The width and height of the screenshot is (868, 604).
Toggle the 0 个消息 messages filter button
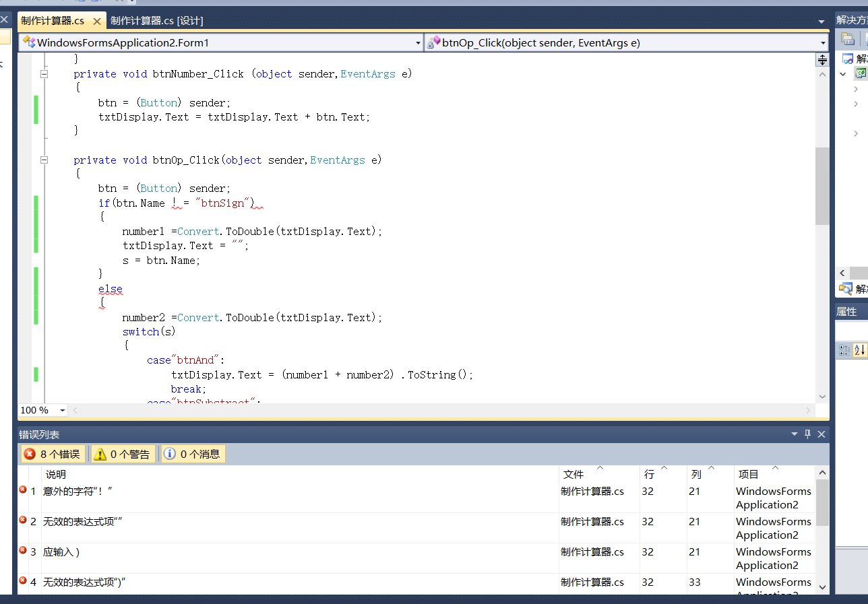[x=193, y=454]
